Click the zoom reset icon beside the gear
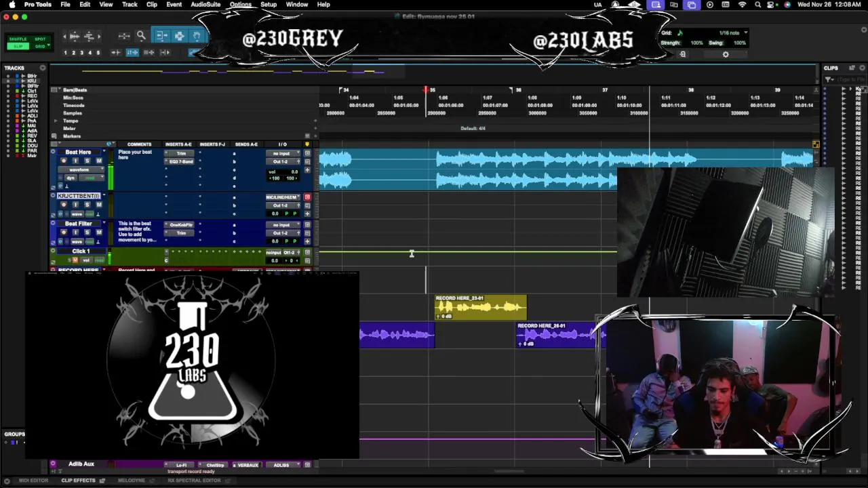 tap(683, 54)
